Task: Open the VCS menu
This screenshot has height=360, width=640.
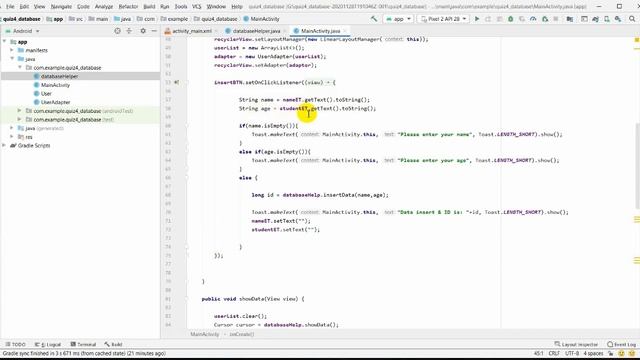Action: (x=196, y=7)
